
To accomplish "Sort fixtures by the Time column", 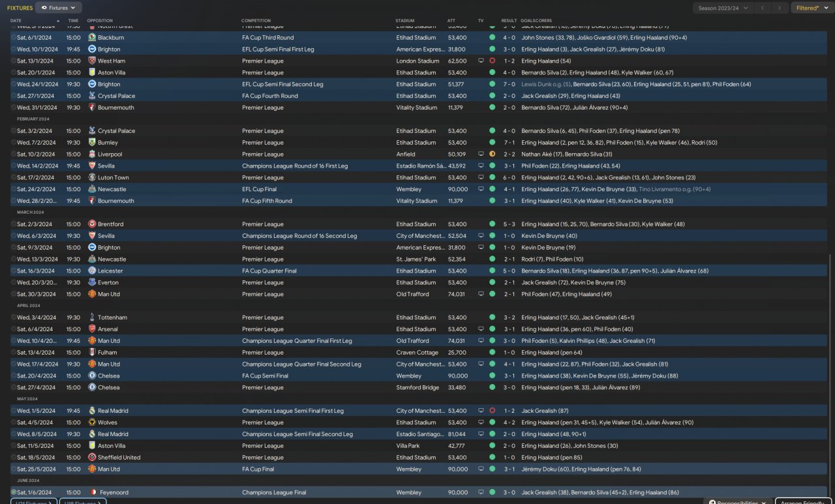I will [73, 21].
